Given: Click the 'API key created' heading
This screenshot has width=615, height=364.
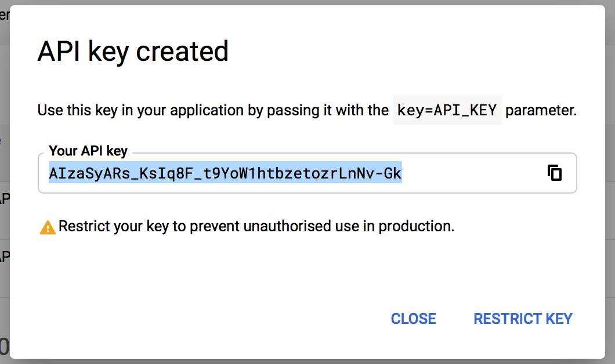Looking at the screenshot, I should click(x=133, y=52).
